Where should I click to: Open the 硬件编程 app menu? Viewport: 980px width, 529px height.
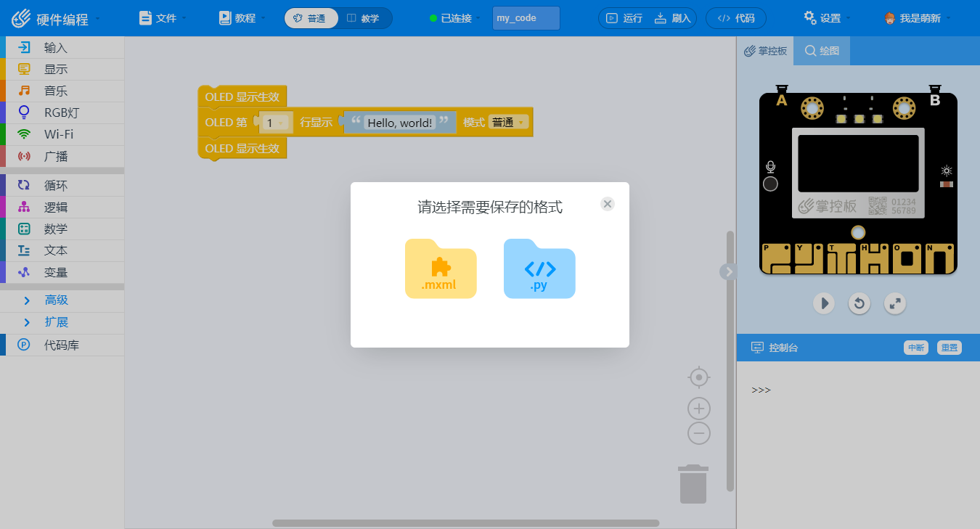(55, 18)
